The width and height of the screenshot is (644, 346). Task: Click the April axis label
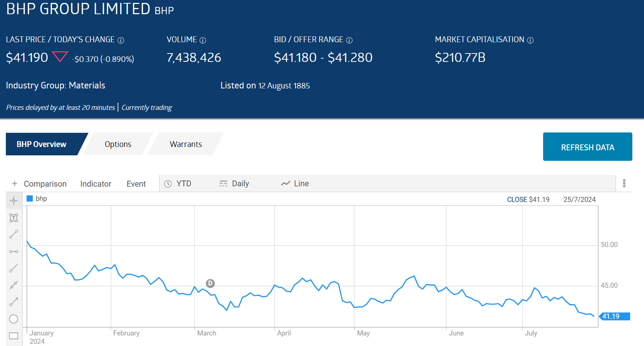pyautogui.click(x=284, y=333)
